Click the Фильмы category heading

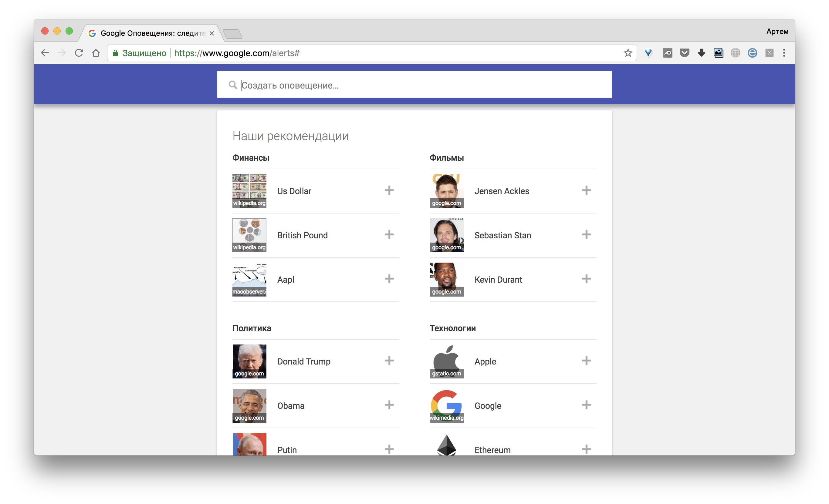[446, 158]
